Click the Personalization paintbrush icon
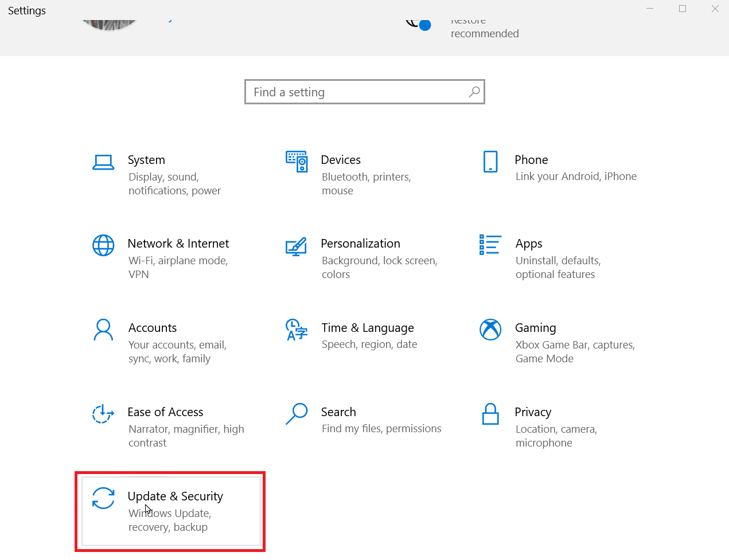The width and height of the screenshot is (729, 560). (296, 246)
